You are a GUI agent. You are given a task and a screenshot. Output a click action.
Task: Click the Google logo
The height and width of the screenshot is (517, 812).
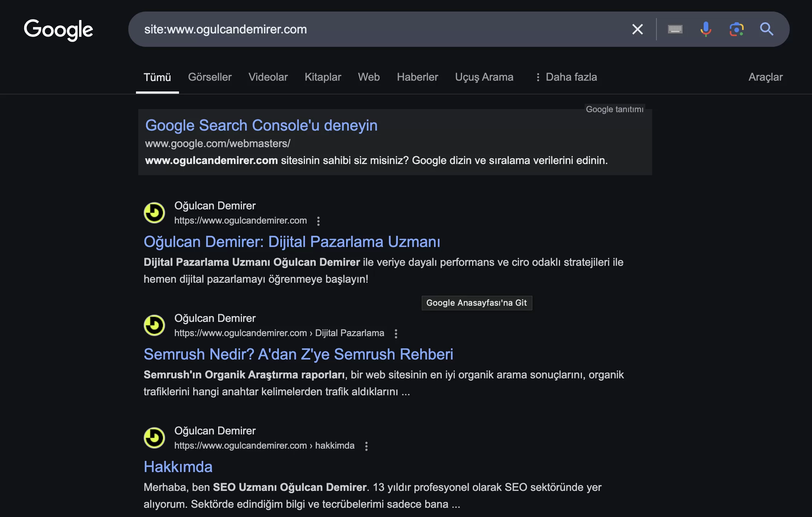[x=58, y=30]
